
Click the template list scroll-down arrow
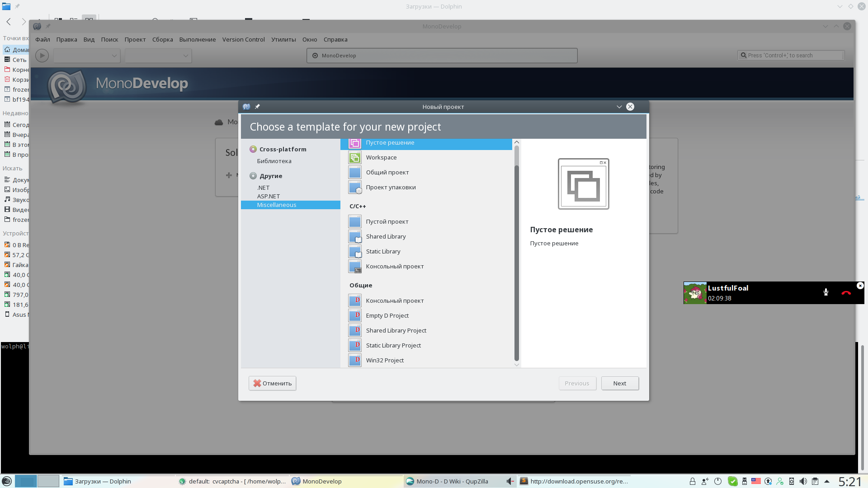517,365
